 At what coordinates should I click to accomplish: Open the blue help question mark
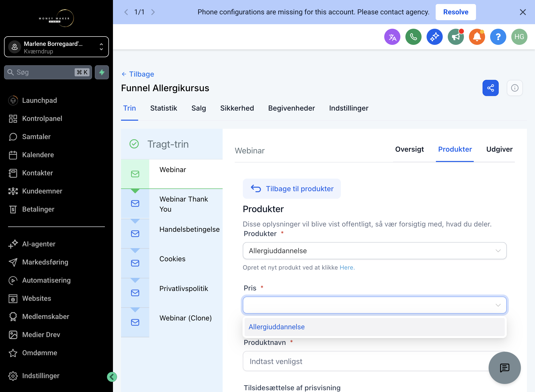[498, 37]
